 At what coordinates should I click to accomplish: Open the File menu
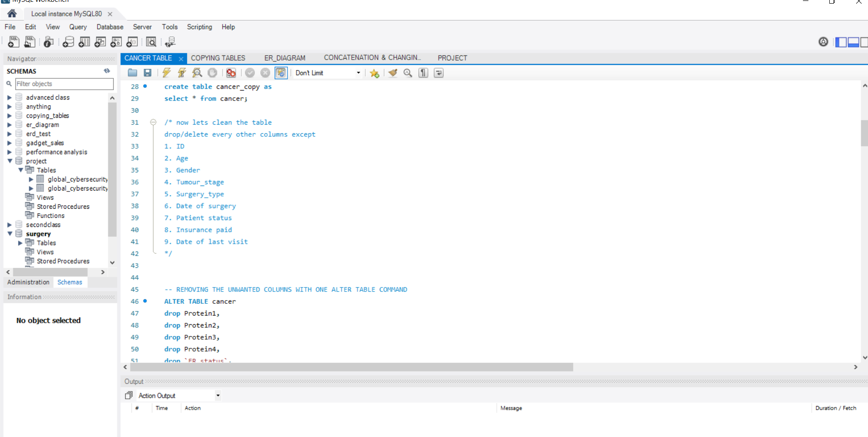tap(10, 27)
